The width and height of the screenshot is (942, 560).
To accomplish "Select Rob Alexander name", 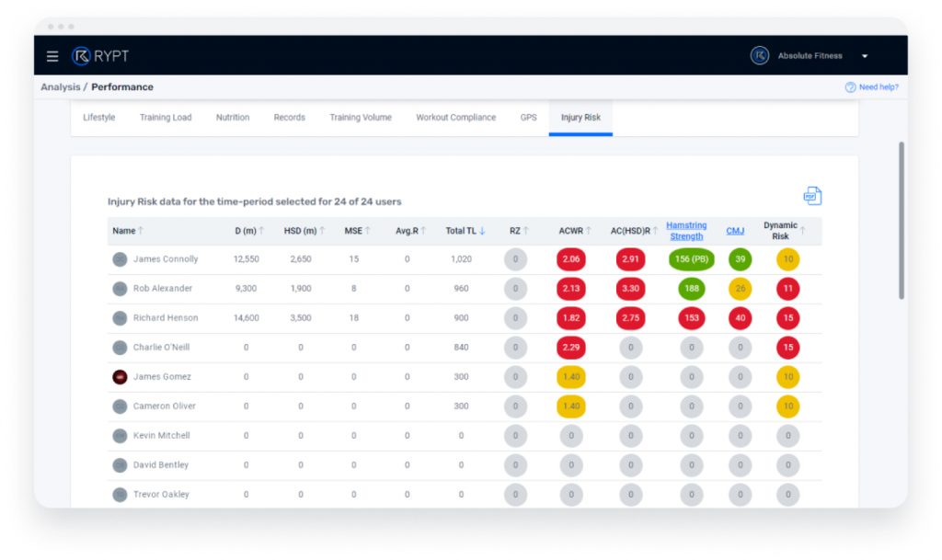I will click(163, 289).
